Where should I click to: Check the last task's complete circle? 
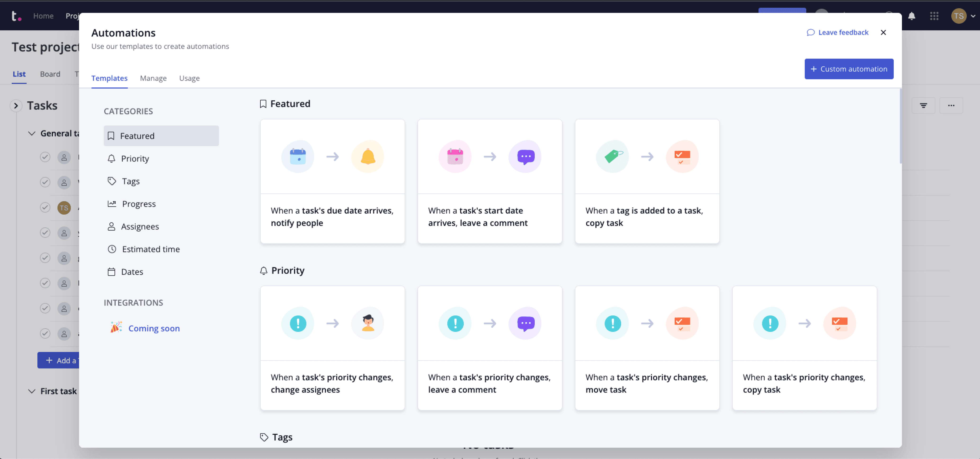tap(45, 333)
